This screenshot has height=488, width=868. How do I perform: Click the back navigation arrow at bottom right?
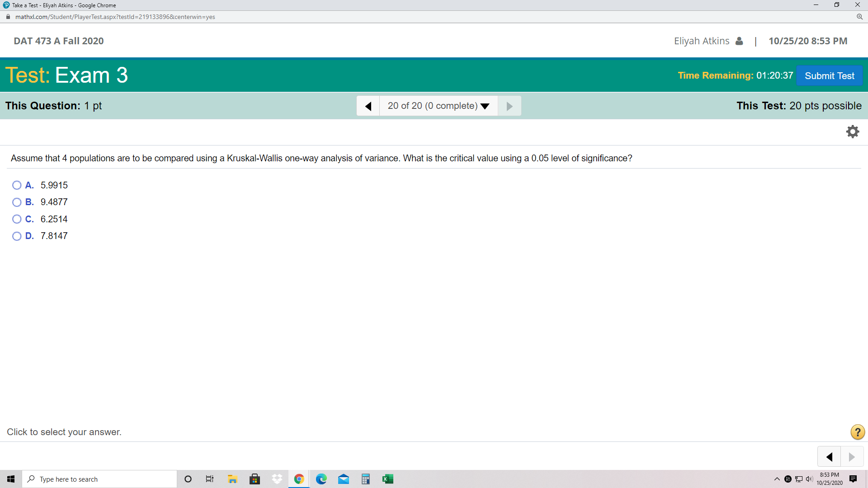pyautogui.click(x=830, y=456)
